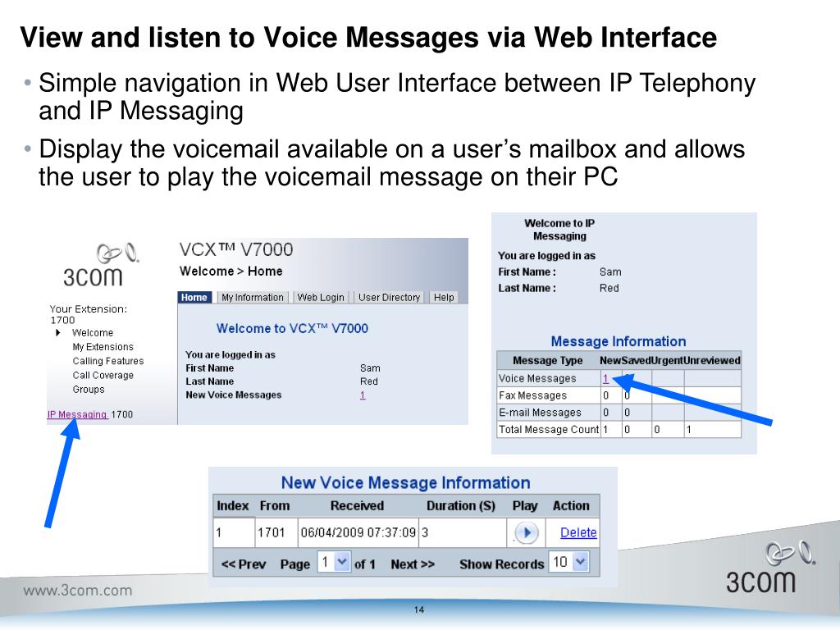Open Call Coverage in the sidebar
840x630 pixels.
click(103, 375)
